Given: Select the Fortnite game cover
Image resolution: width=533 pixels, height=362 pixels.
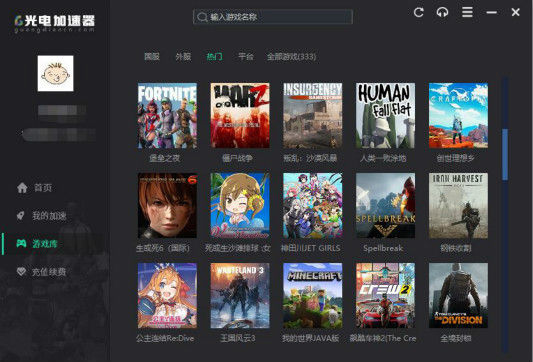Looking at the screenshot, I should (167, 116).
